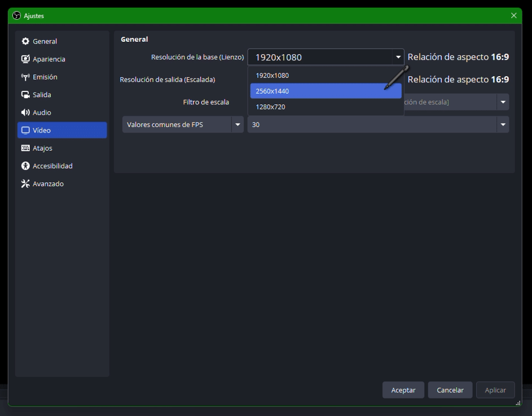The width and height of the screenshot is (532, 416).
Task: Switch to the Vídeo settings tab
Action: [61, 130]
